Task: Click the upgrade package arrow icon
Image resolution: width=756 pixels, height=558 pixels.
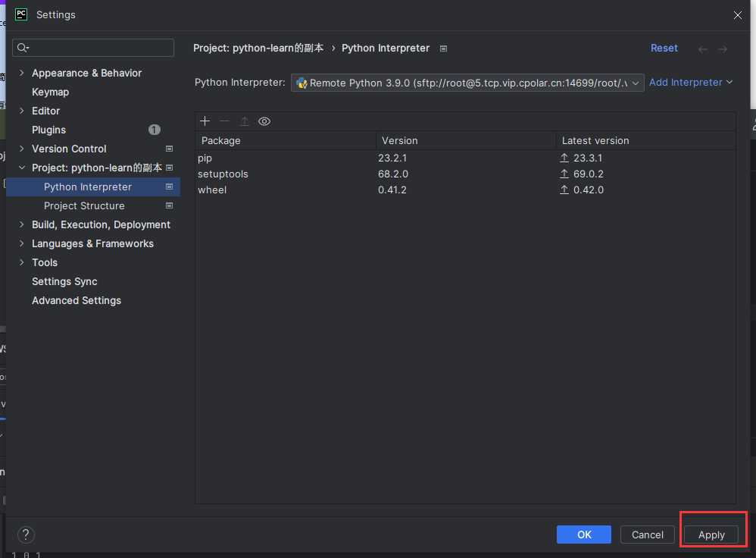Action: 245,121
